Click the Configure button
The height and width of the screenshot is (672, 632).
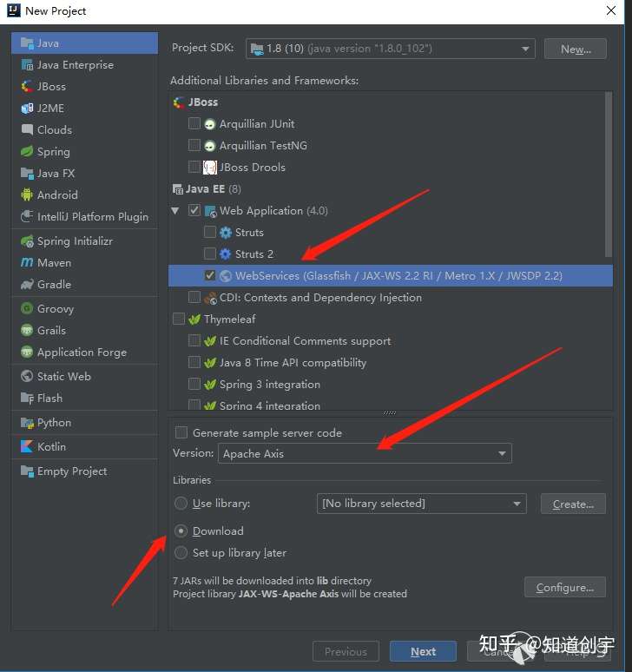click(x=565, y=587)
